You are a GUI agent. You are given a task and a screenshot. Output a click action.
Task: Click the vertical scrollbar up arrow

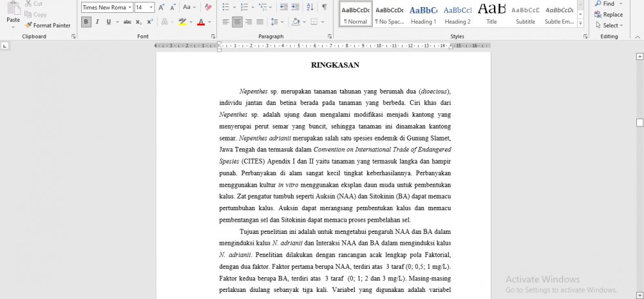tap(639, 56)
